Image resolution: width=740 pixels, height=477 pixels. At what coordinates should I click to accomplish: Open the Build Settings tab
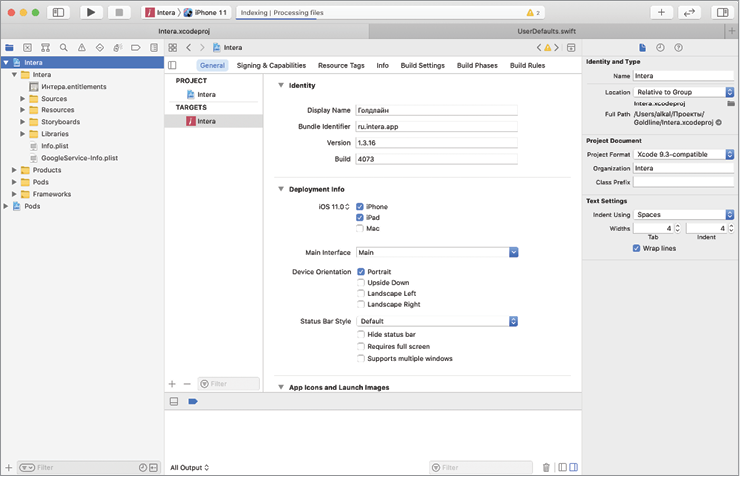[x=422, y=65]
